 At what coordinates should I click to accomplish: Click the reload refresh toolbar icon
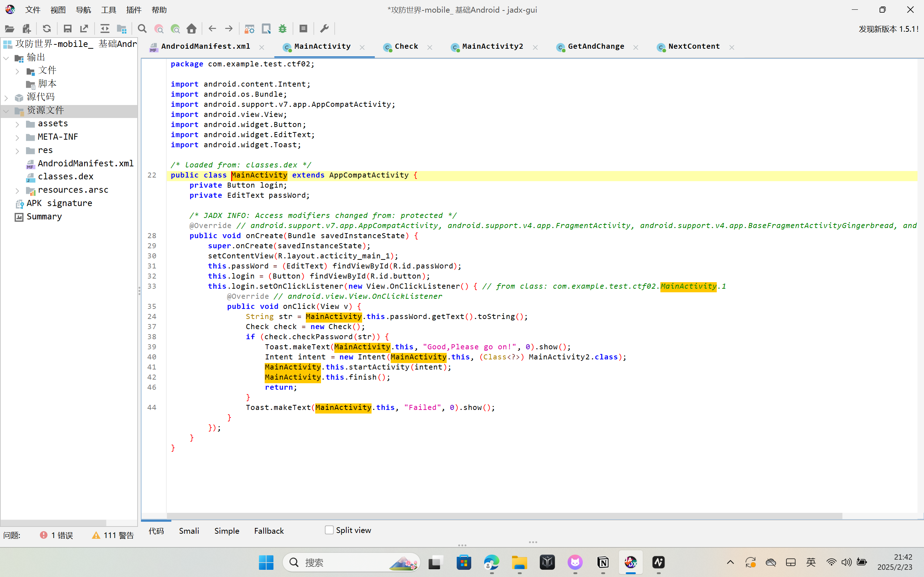tap(47, 29)
